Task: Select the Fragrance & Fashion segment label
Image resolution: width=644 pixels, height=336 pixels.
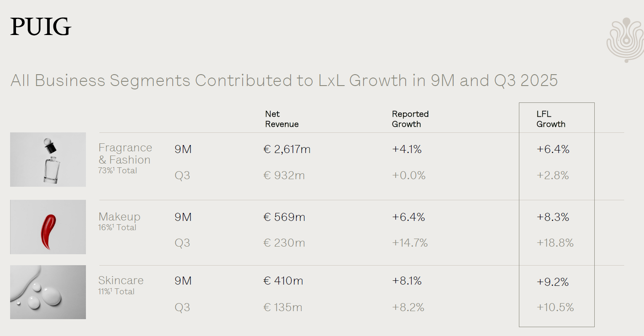Action: [x=125, y=153]
